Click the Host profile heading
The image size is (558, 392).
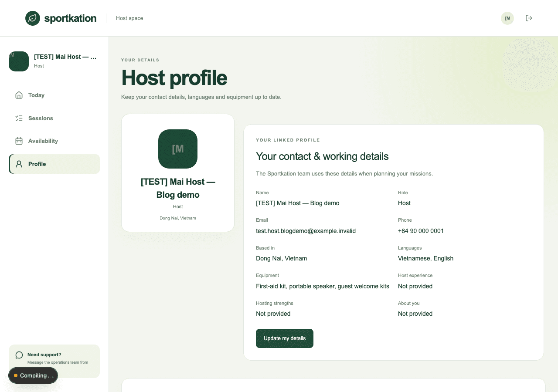[x=174, y=78]
